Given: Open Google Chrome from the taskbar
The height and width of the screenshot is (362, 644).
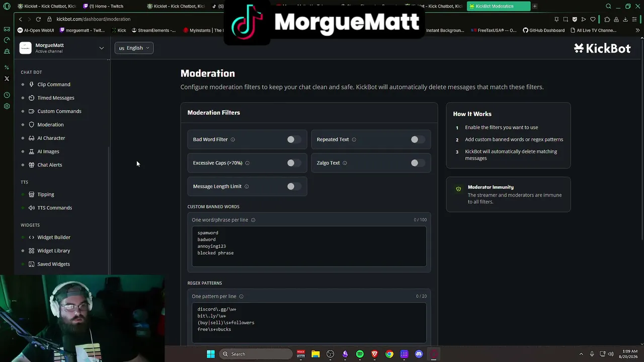Looking at the screenshot, I should [389, 354].
